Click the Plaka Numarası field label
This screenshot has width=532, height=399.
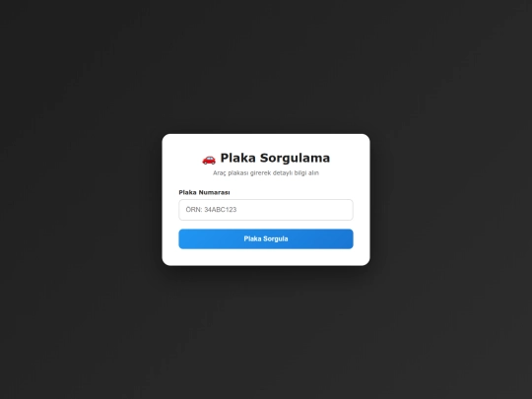point(204,192)
